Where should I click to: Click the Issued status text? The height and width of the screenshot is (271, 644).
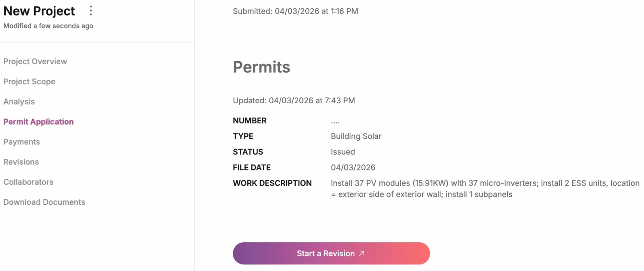click(343, 152)
